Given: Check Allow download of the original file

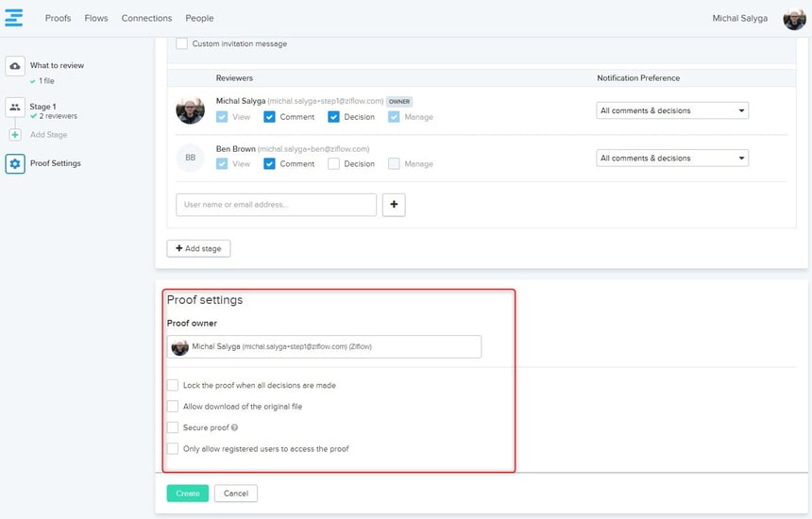Looking at the screenshot, I should (173, 407).
